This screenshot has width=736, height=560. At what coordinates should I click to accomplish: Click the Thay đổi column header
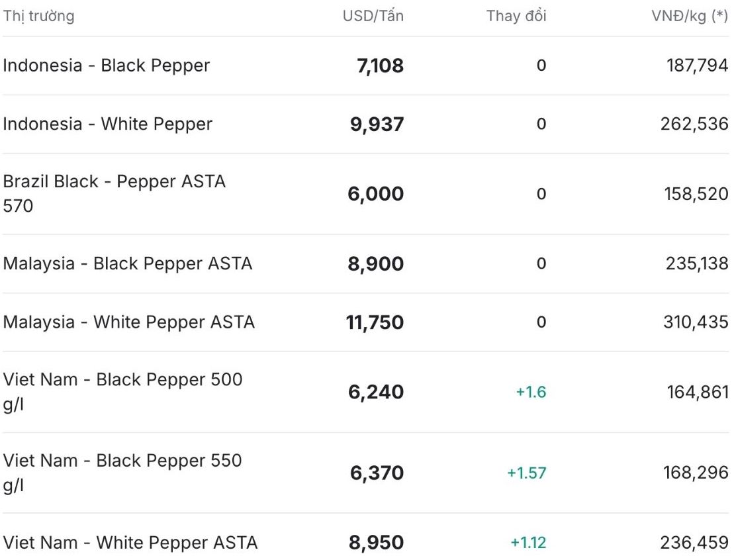[x=516, y=17]
